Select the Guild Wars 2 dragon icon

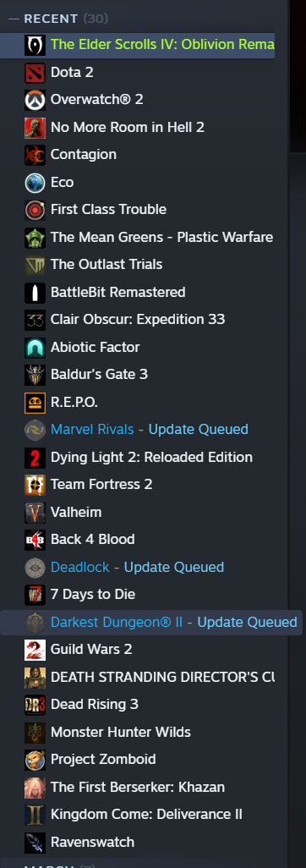click(x=35, y=650)
